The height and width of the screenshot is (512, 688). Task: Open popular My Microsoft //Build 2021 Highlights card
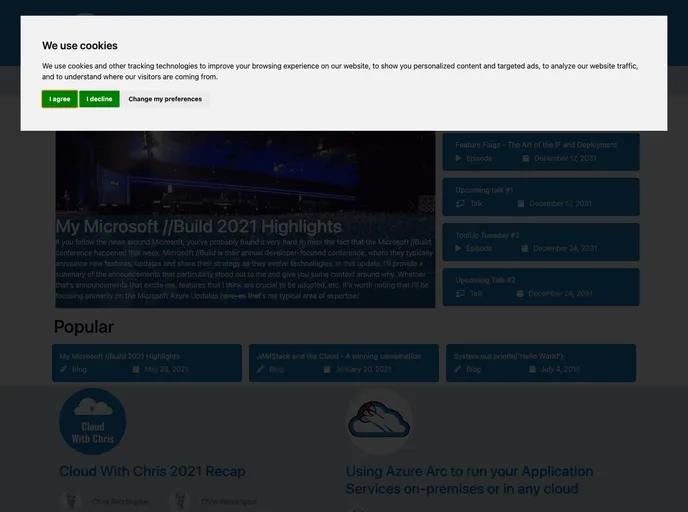[x=147, y=363]
